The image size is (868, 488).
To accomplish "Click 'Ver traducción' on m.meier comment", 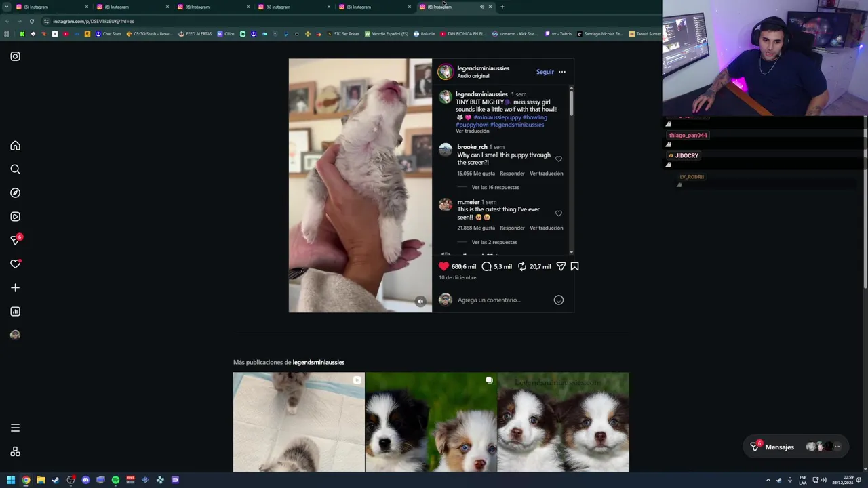I will pos(547,228).
